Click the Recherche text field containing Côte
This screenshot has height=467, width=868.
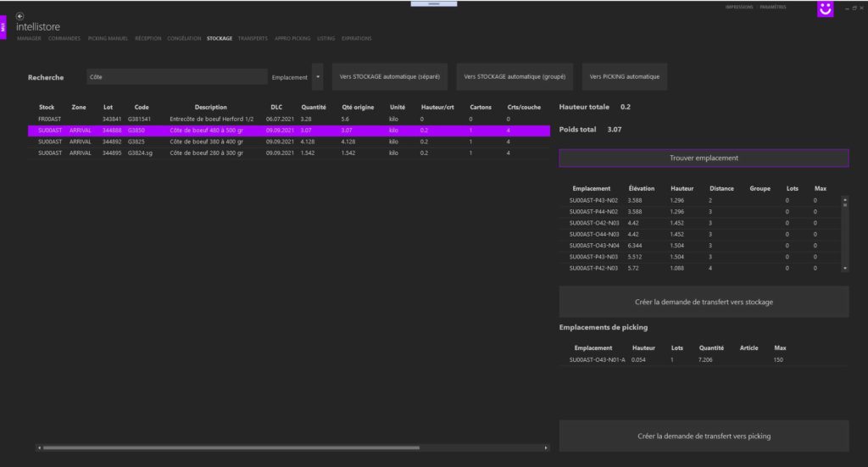coord(176,76)
